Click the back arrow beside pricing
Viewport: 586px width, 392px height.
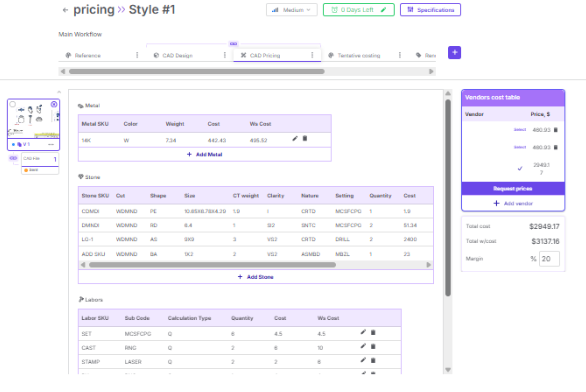(65, 10)
